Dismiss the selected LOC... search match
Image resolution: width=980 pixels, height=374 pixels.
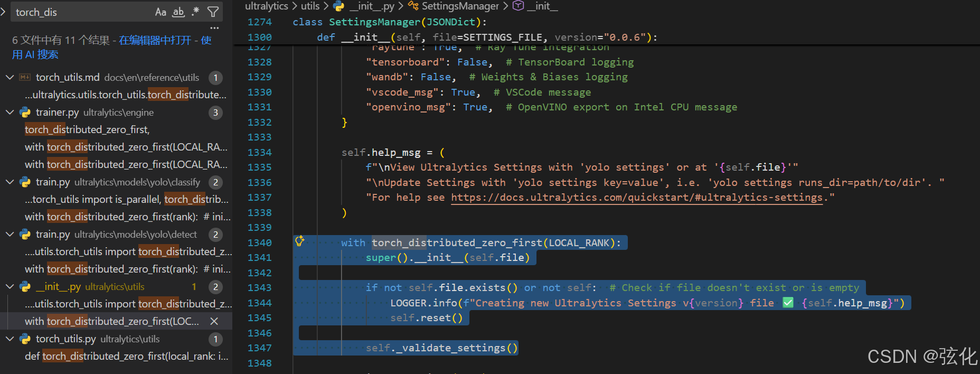point(214,321)
